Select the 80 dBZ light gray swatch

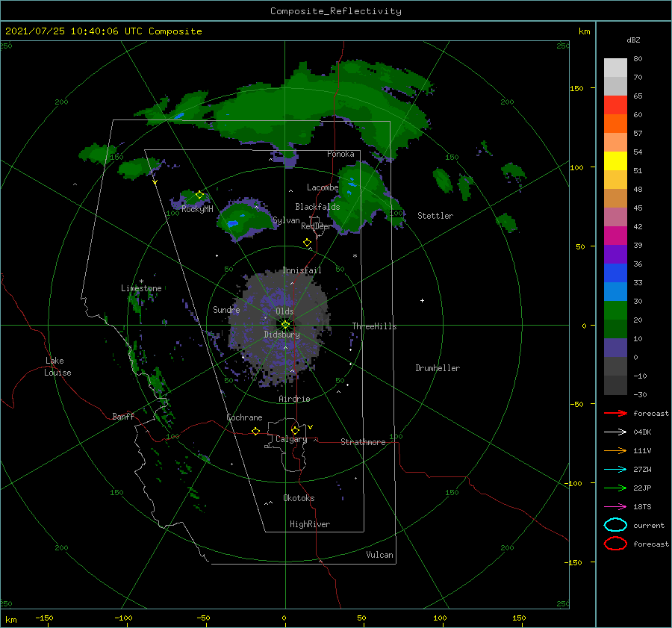click(615, 67)
